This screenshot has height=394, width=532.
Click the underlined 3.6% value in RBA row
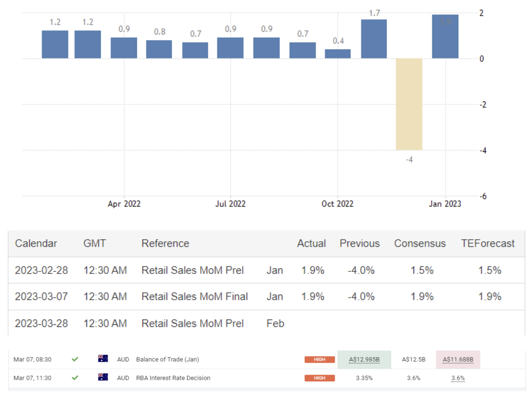[458, 378]
